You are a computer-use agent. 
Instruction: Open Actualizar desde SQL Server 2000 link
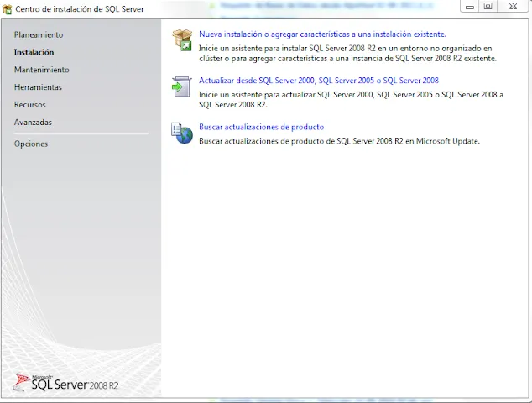[x=319, y=81]
